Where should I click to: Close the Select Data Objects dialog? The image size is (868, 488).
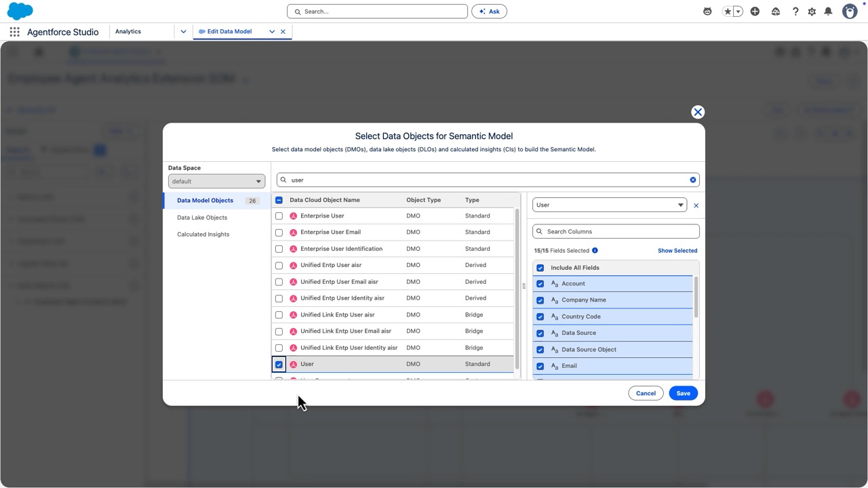[x=698, y=112]
